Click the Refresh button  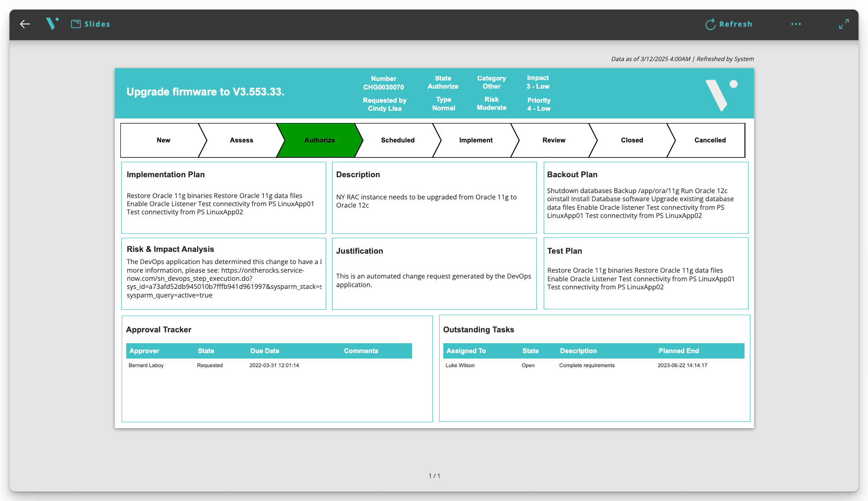pyautogui.click(x=729, y=24)
